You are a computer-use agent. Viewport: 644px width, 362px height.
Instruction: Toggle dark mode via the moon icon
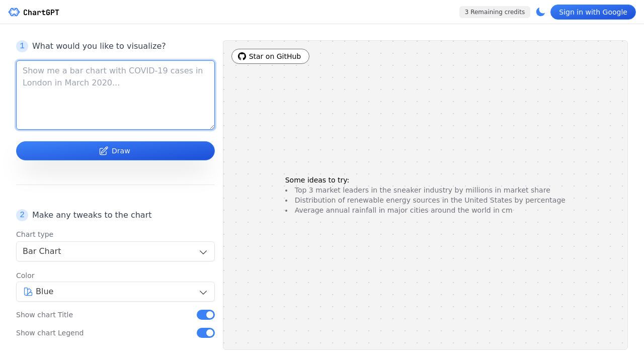540,12
